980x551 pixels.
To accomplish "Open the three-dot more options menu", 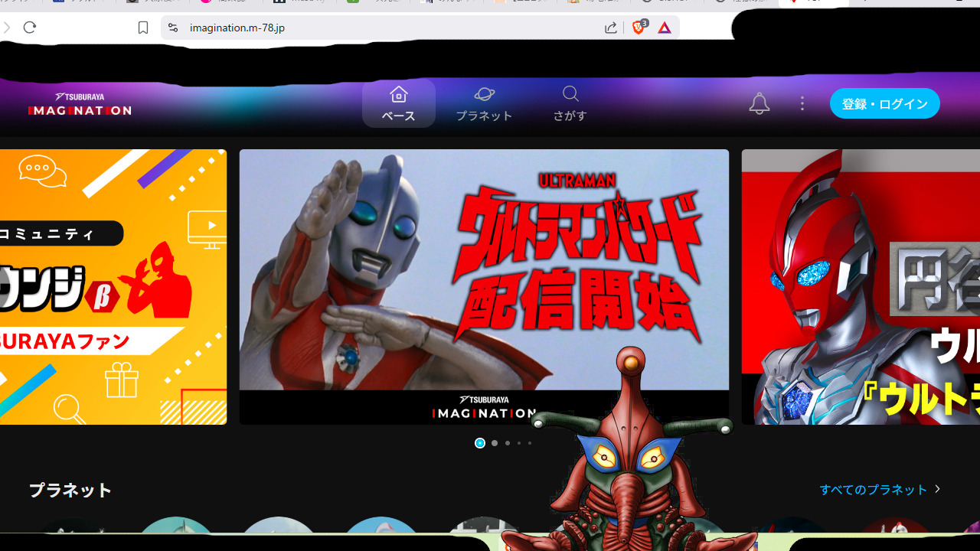I will (x=802, y=103).
